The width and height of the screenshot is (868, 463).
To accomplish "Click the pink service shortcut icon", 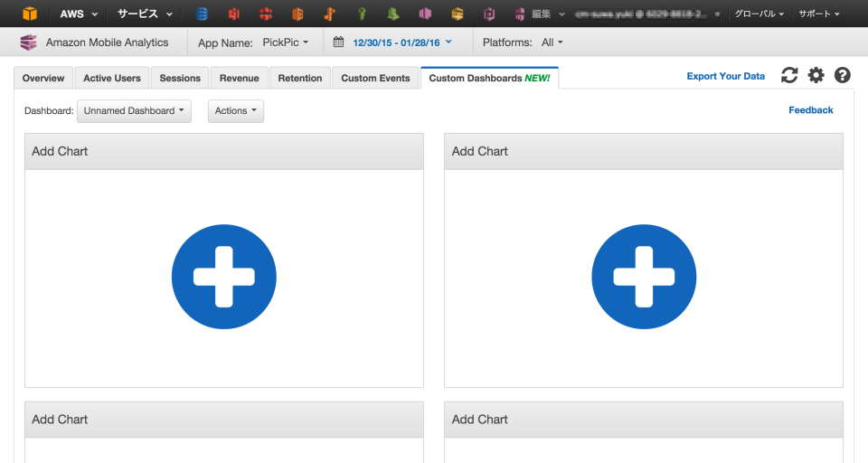I will coord(425,14).
